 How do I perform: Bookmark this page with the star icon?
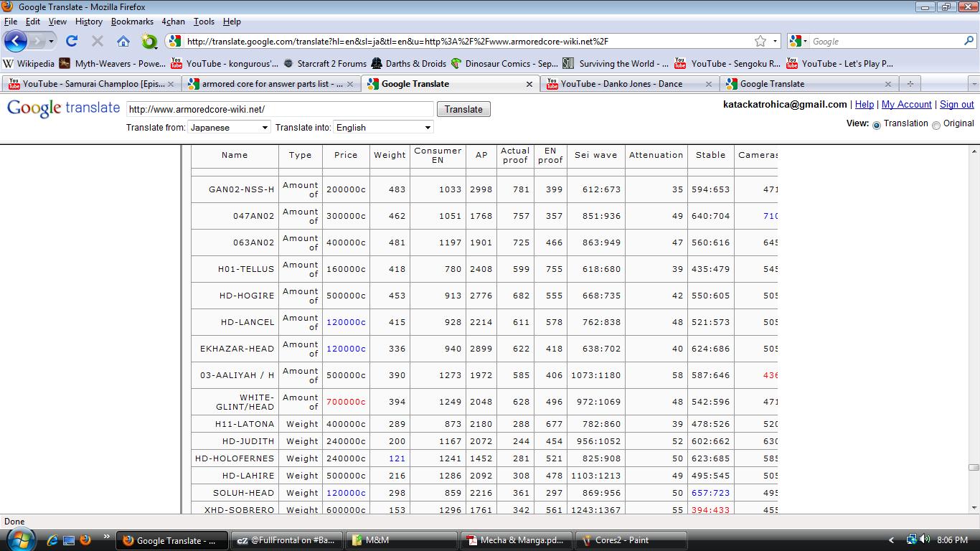click(x=760, y=41)
